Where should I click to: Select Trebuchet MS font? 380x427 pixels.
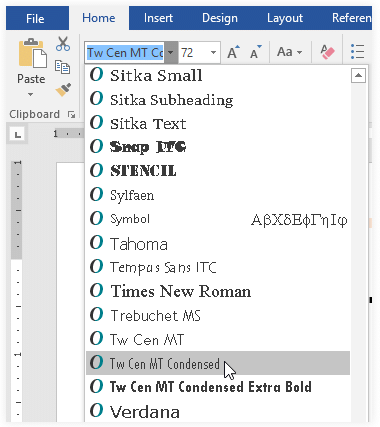click(x=218, y=315)
